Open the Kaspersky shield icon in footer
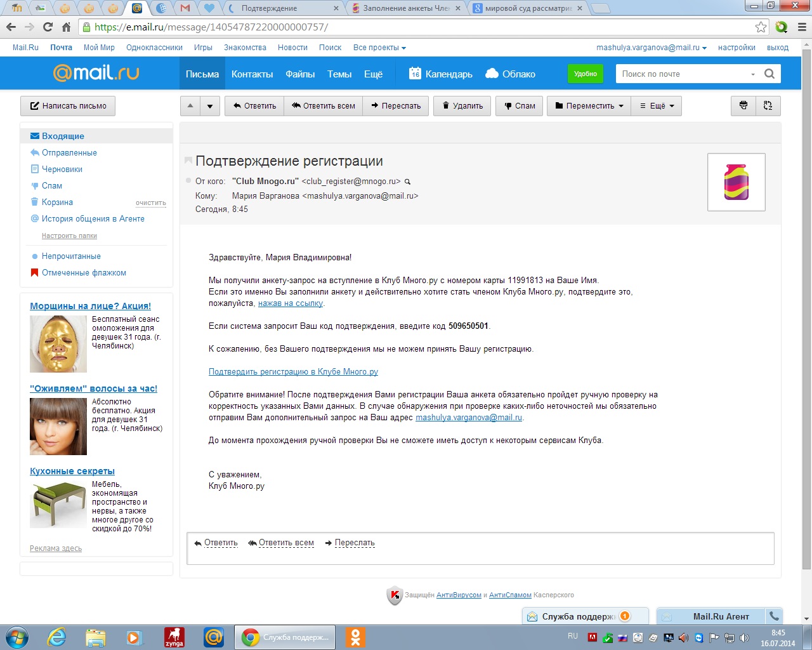The height and width of the screenshot is (650, 812). click(395, 595)
